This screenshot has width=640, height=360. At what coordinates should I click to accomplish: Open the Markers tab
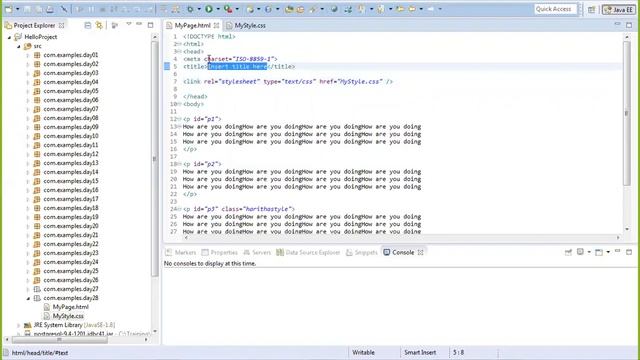click(x=180, y=253)
